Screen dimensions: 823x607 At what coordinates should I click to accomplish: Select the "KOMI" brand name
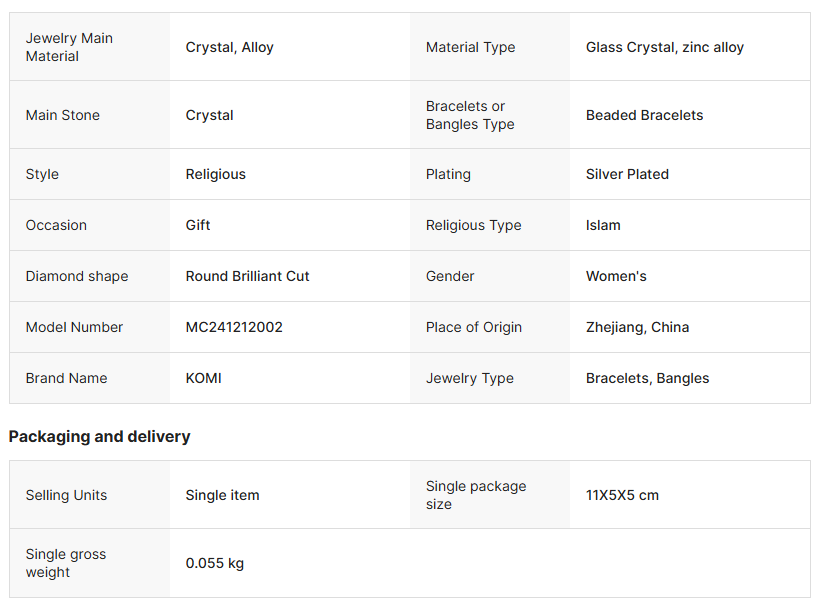point(203,378)
